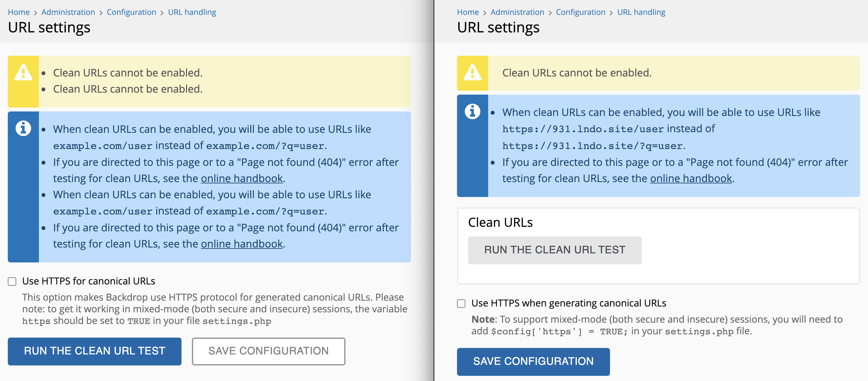Toggle the left panel's HTTPS canonical checkbox off
Viewport: 868px width, 381px height.
click(12, 281)
